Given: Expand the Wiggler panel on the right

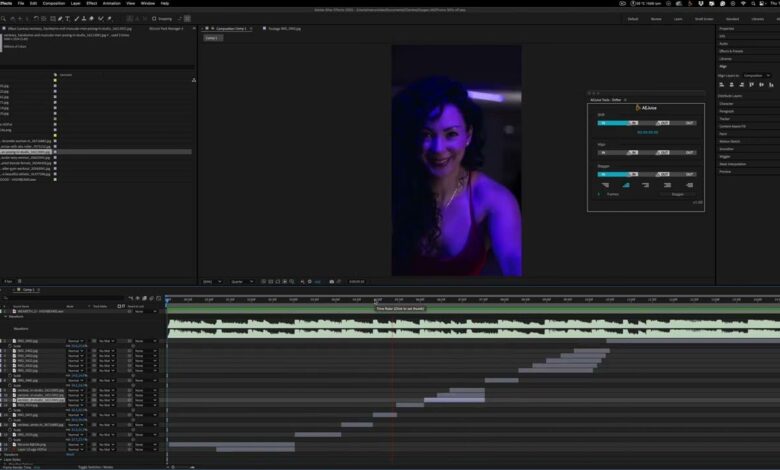Looking at the screenshot, I should tap(725, 157).
